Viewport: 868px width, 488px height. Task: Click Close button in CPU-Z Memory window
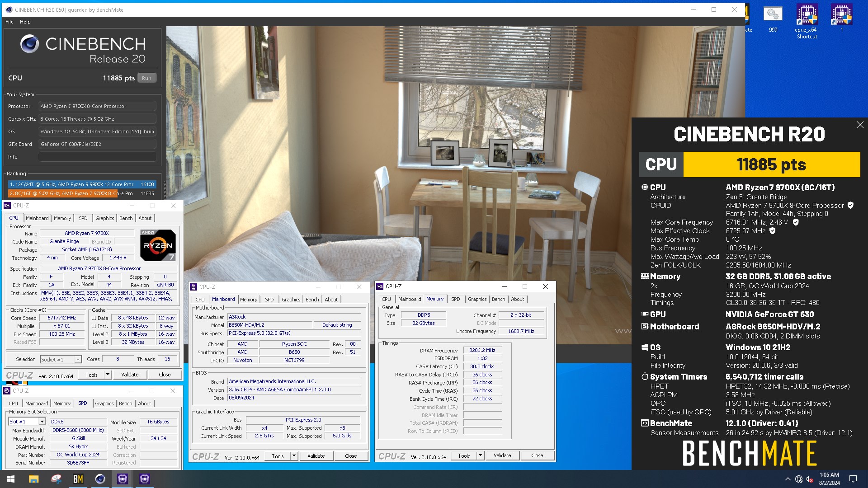click(x=537, y=455)
